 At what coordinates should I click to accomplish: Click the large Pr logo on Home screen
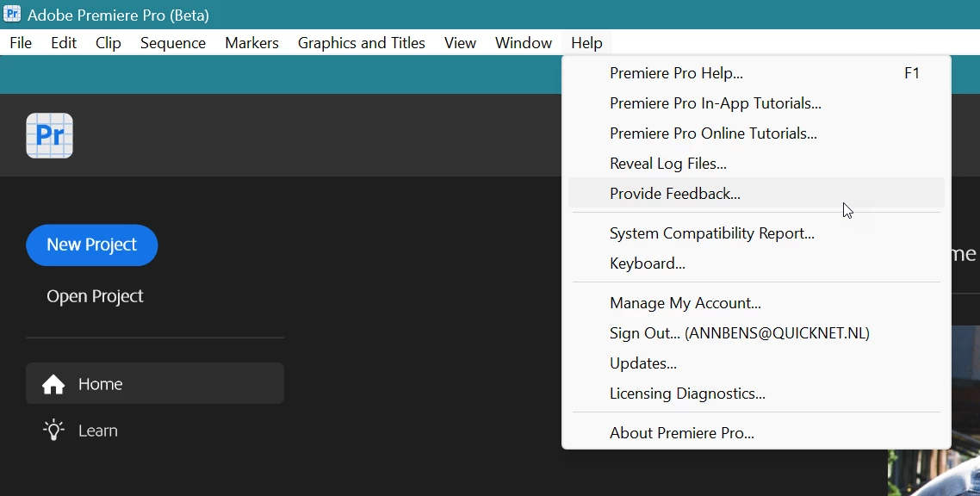[49, 135]
